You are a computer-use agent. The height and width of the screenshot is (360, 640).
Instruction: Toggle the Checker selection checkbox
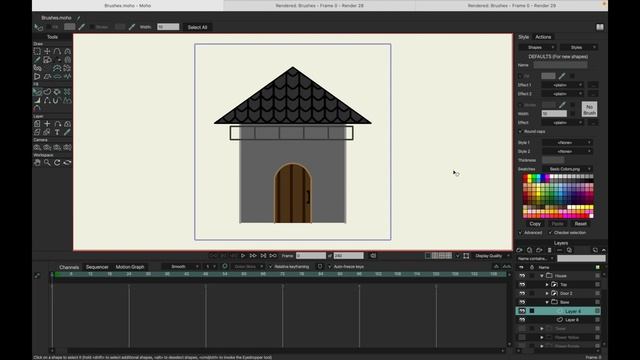tap(550, 233)
